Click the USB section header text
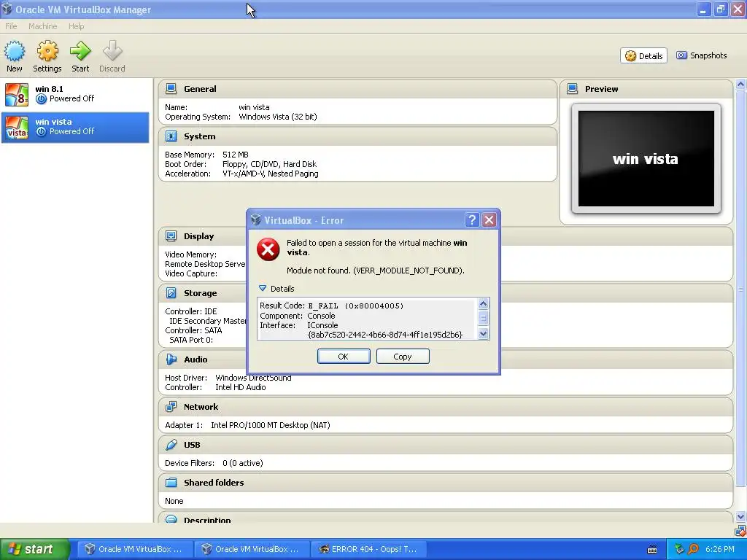 [192, 445]
